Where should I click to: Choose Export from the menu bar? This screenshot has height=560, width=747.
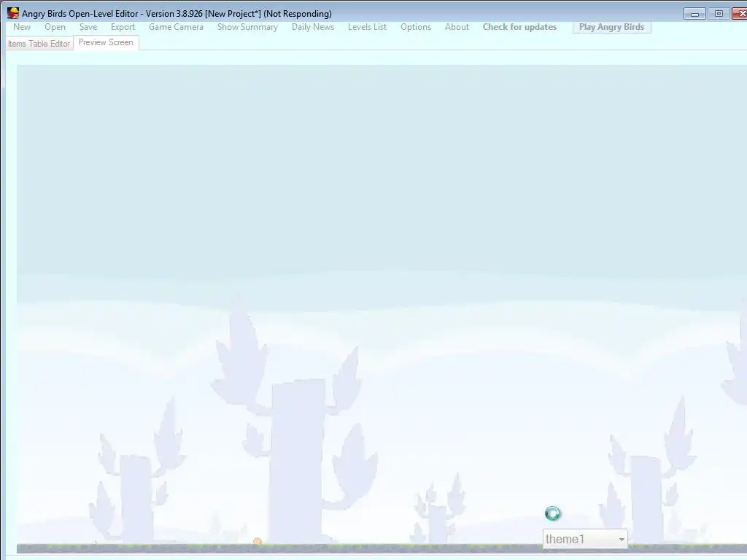[x=123, y=27]
